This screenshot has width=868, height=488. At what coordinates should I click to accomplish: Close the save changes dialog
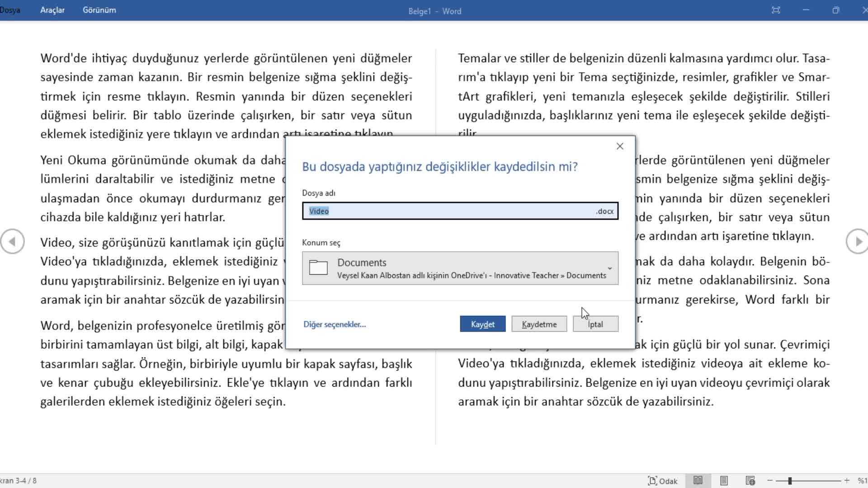click(620, 146)
